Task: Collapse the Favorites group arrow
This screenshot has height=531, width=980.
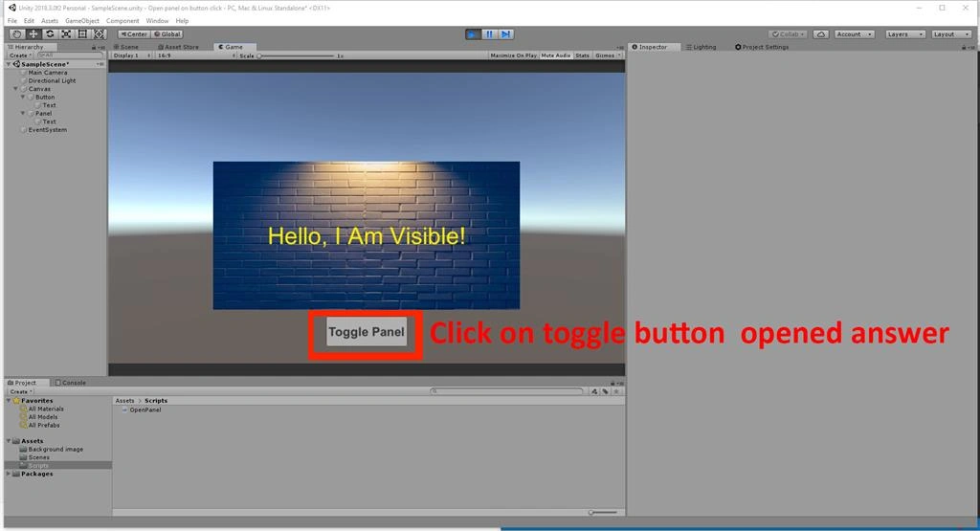Action: 9,401
